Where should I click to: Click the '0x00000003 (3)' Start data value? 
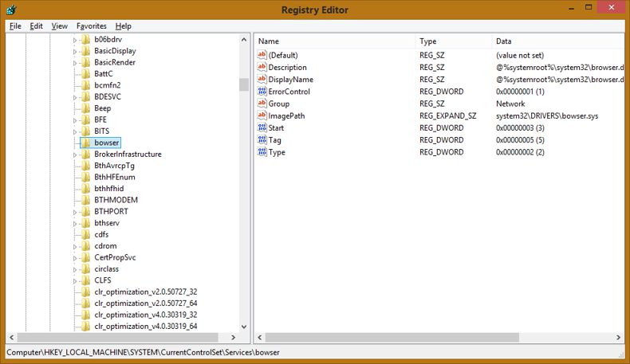pos(520,128)
